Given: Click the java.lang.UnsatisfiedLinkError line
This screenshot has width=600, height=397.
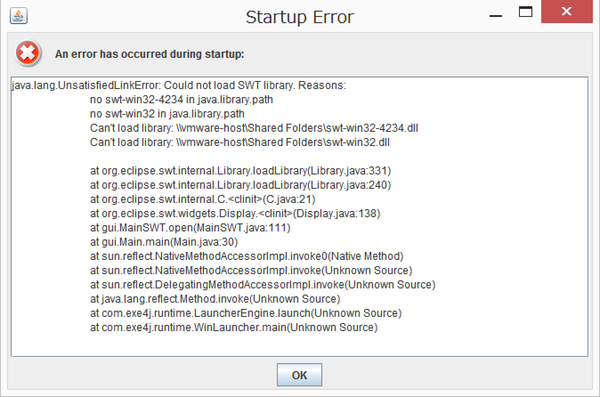Looking at the screenshot, I should click(179, 85).
